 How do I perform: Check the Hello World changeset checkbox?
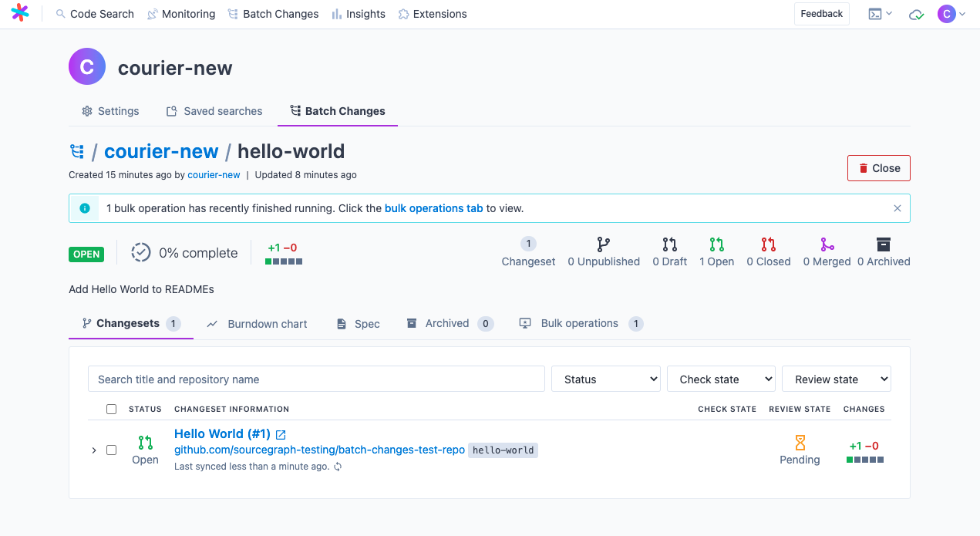(111, 450)
